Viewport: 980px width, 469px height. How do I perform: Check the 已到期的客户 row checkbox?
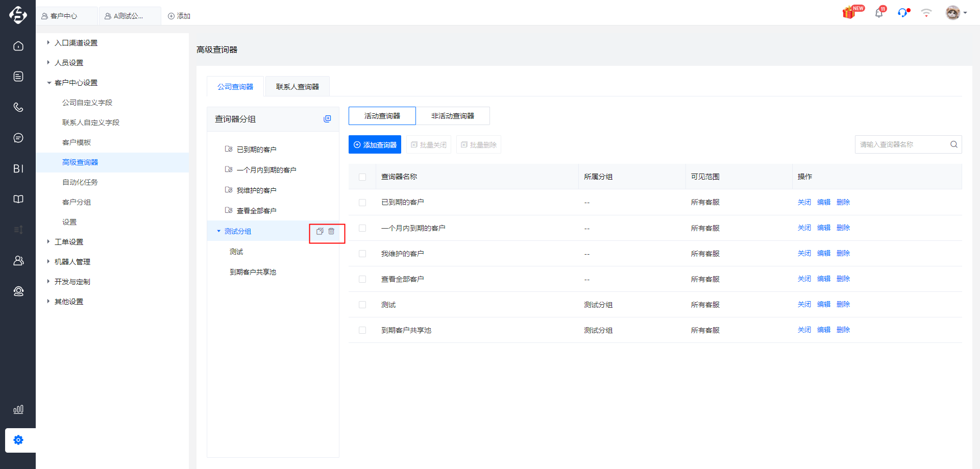point(362,203)
